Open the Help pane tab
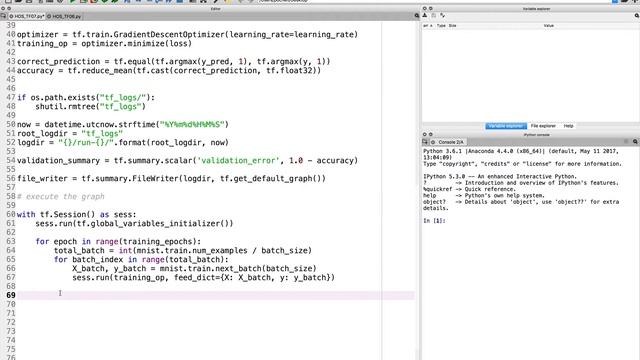 569,126
